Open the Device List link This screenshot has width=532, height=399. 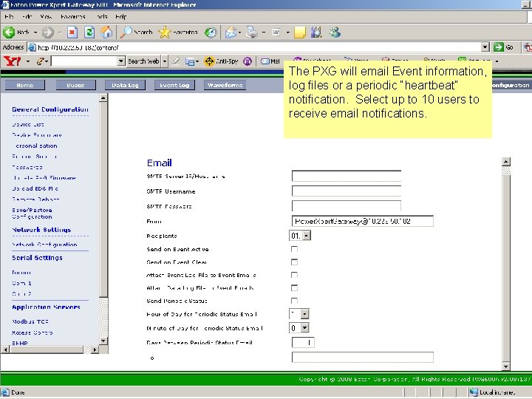[28, 125]
